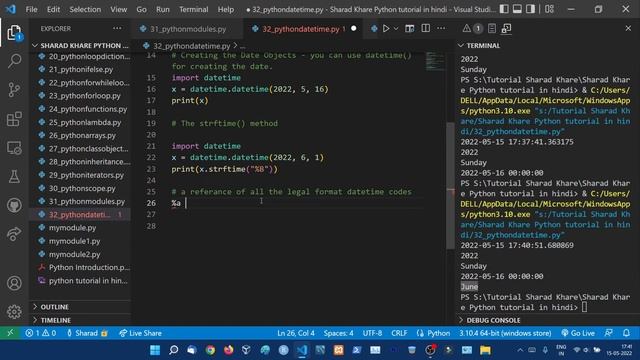Start Live Share from status bar

coord(140,333)
